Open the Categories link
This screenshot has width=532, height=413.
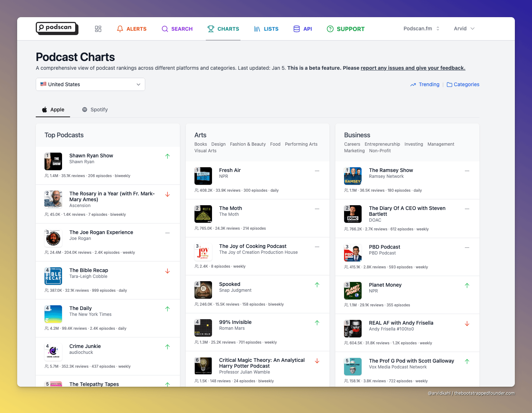pos(463,84)
